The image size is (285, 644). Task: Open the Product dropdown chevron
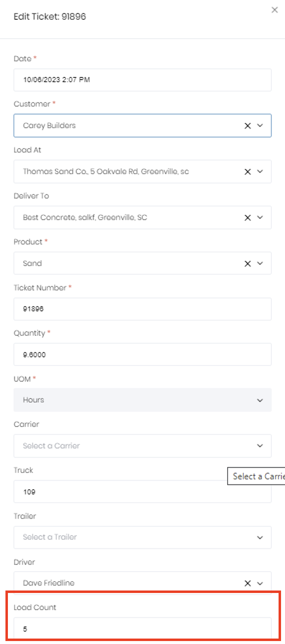[260, 263]
